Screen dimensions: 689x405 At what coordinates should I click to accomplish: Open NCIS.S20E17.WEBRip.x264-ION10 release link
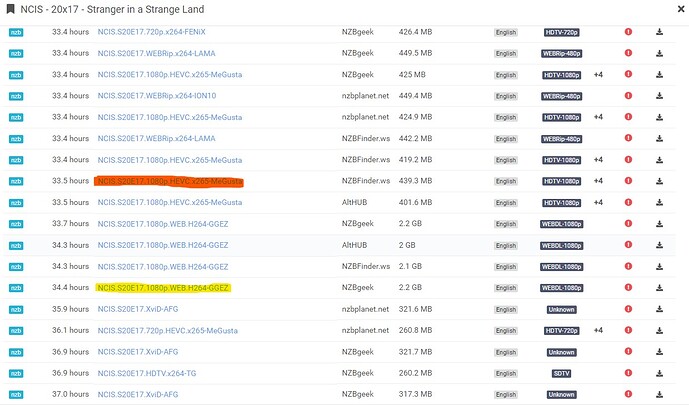pyautogui.click(x=157, y=96)
